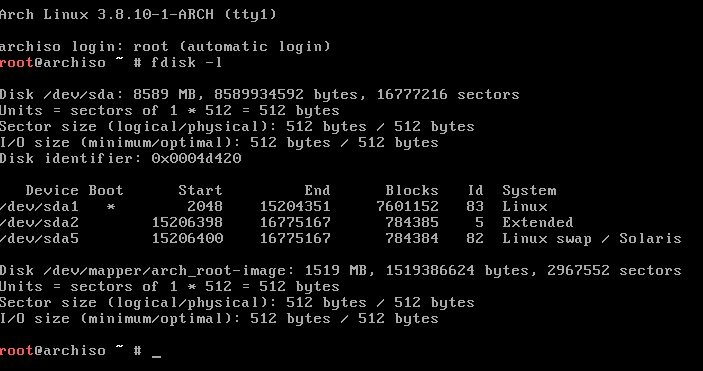Click the 'Blocks' column header

(x=412, y=191)
